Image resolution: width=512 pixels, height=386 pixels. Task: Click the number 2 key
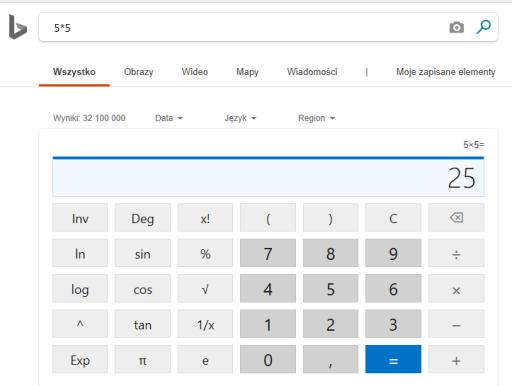[331, 324]
